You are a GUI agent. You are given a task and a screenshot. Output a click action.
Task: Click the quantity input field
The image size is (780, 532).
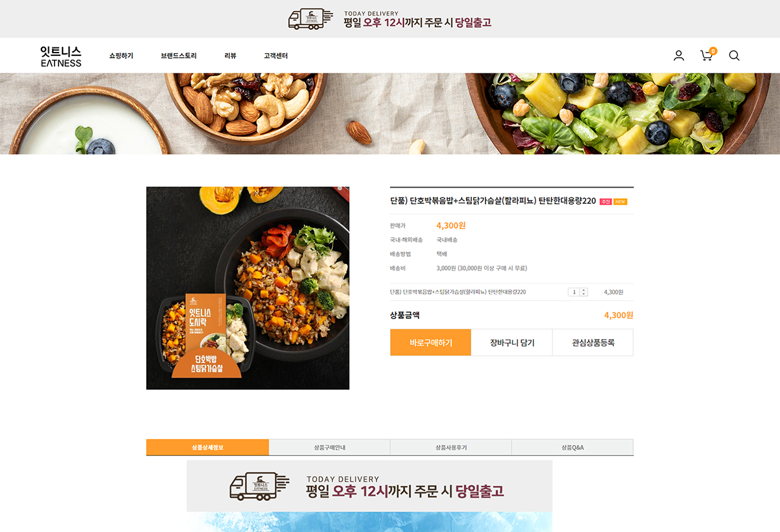pyautogui.click(x=574, y=292)
